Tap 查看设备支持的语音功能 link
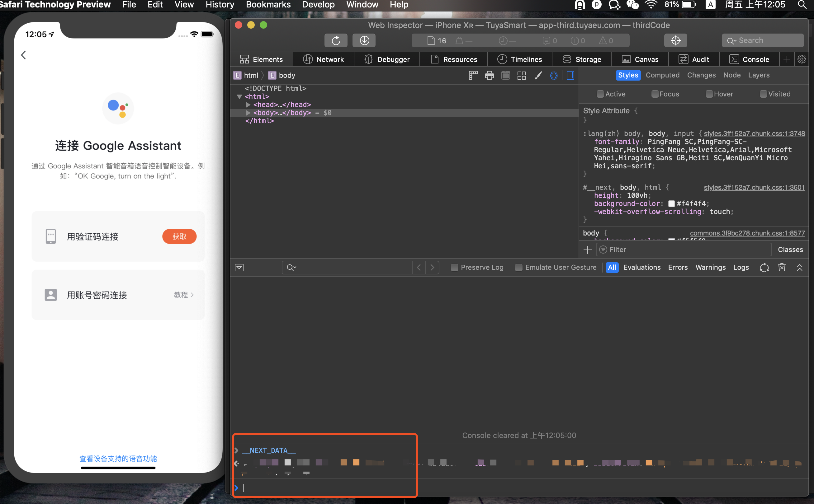The height and width of the screenshot is (504, 814). (x=118, y=459)
